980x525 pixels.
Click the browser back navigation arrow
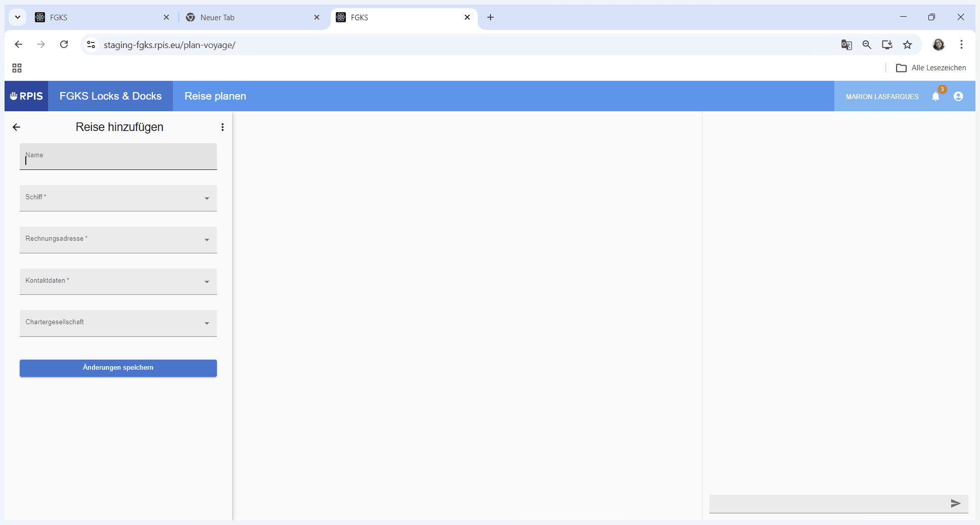(x=19, y=45)
